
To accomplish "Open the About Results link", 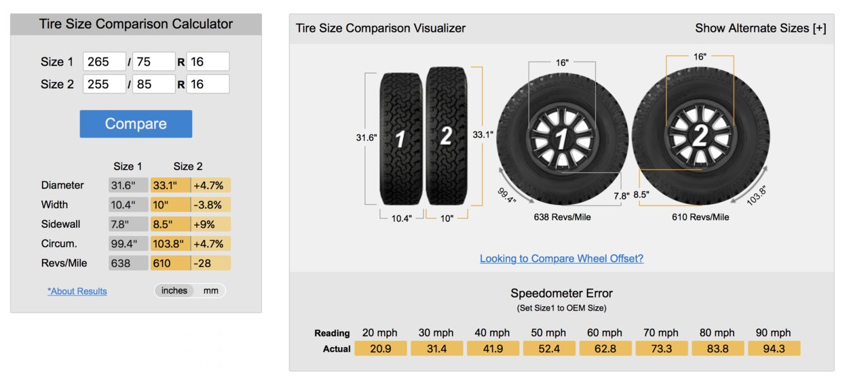I will (x=77, y=291).
